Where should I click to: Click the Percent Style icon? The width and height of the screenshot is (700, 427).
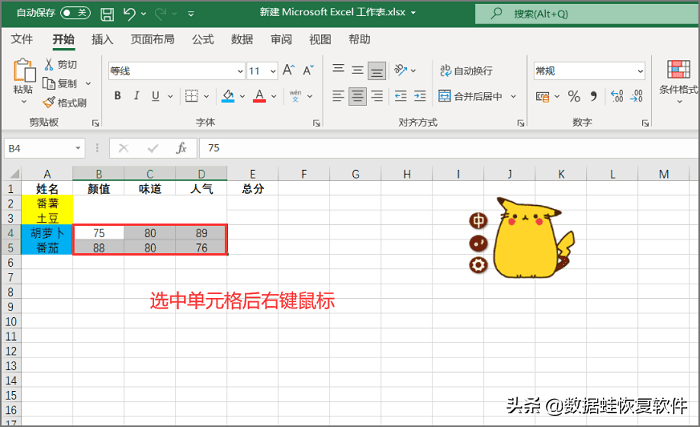tap(574, 96)
